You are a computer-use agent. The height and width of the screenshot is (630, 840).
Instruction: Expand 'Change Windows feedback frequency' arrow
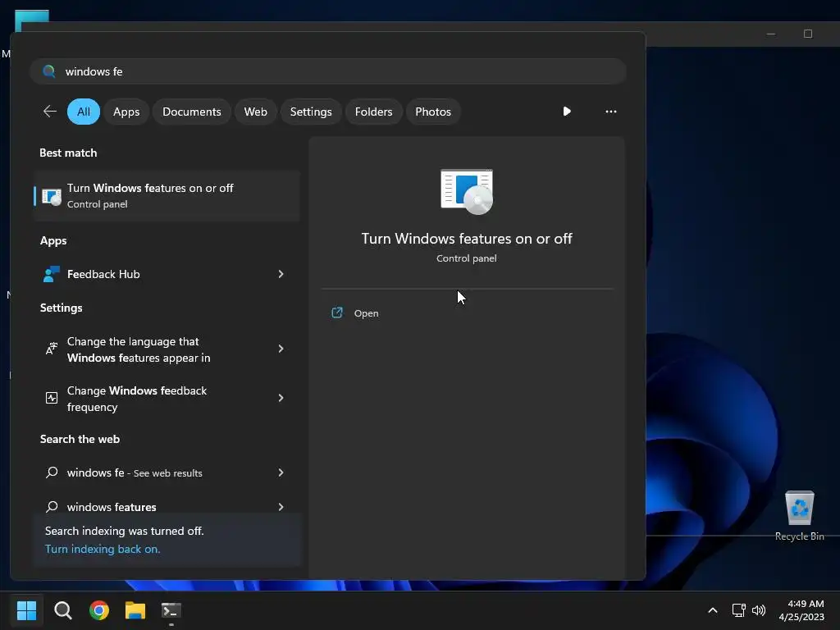(x=281, y=398)
